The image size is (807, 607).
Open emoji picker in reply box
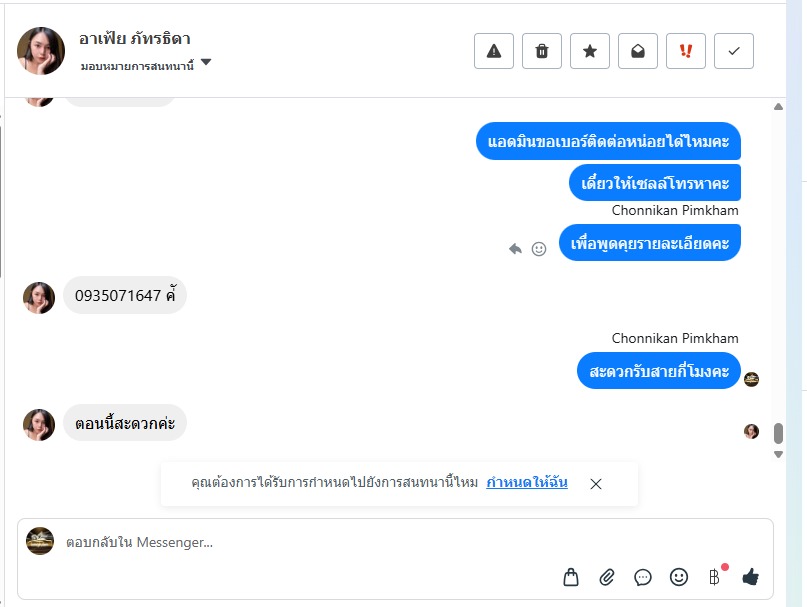coord(679,577)
